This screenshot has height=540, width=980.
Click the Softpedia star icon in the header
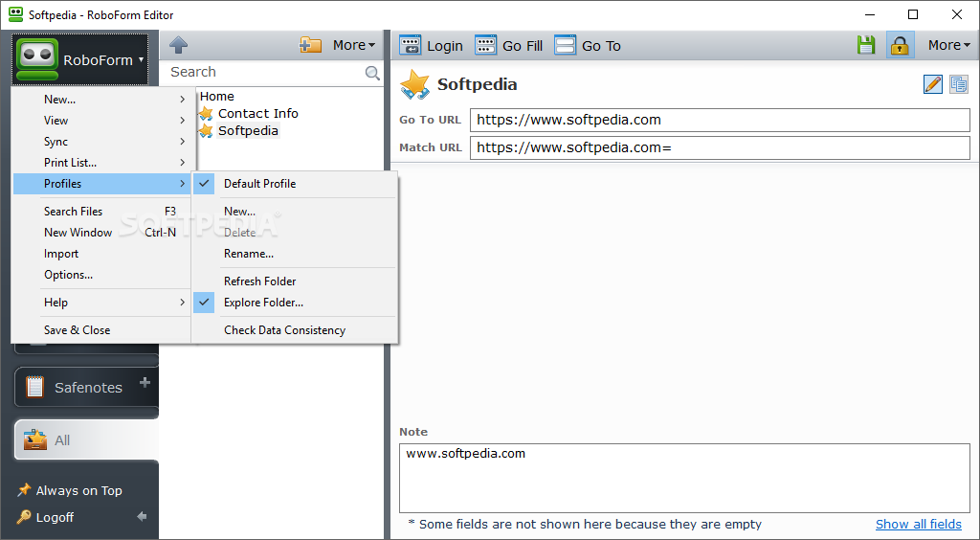pos(415,84)
